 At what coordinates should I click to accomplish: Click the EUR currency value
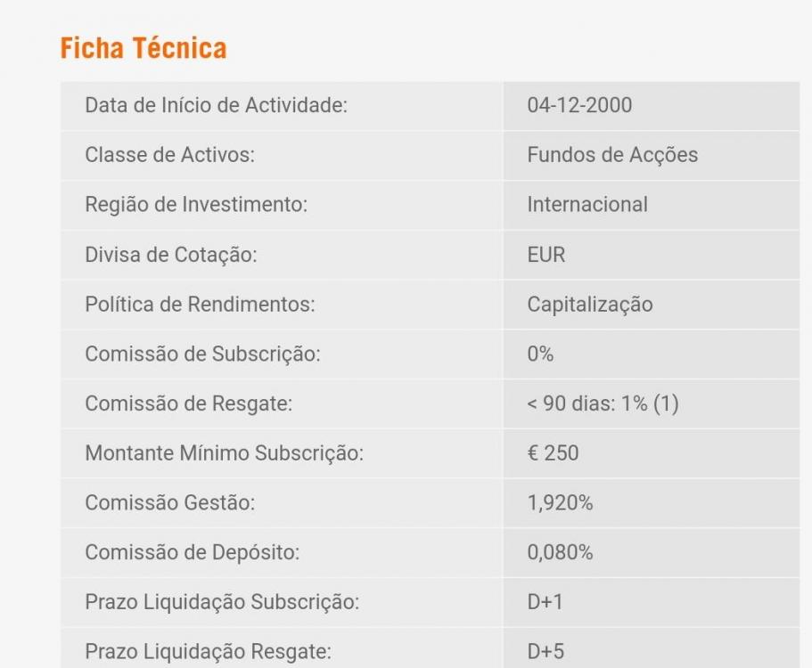(x=546, y=255)
